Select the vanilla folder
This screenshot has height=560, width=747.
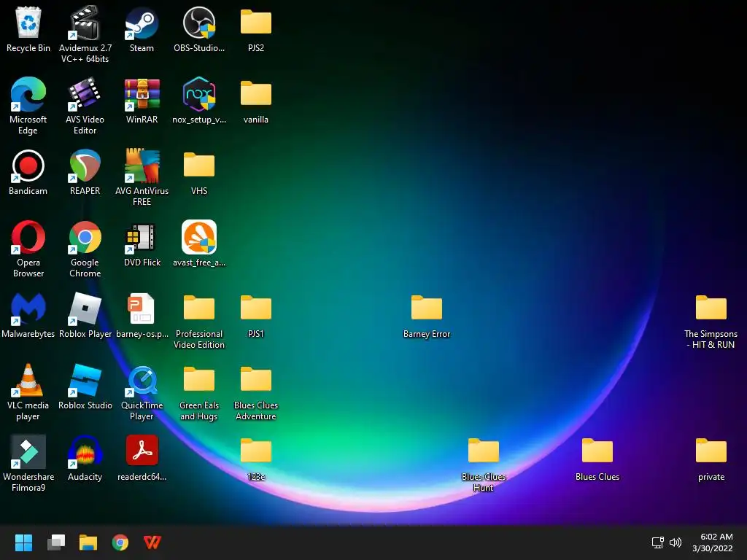pos(256,94)
